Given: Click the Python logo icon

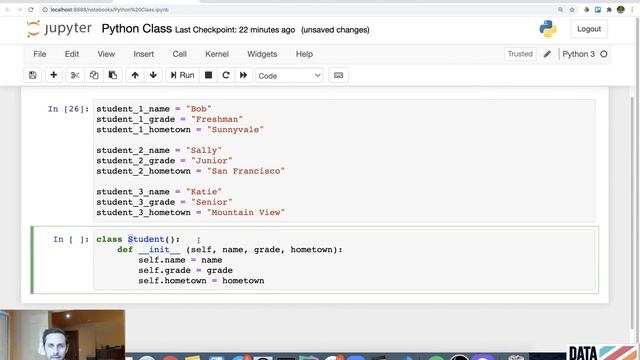Looking at the screenshot, I should coord(548,29).
